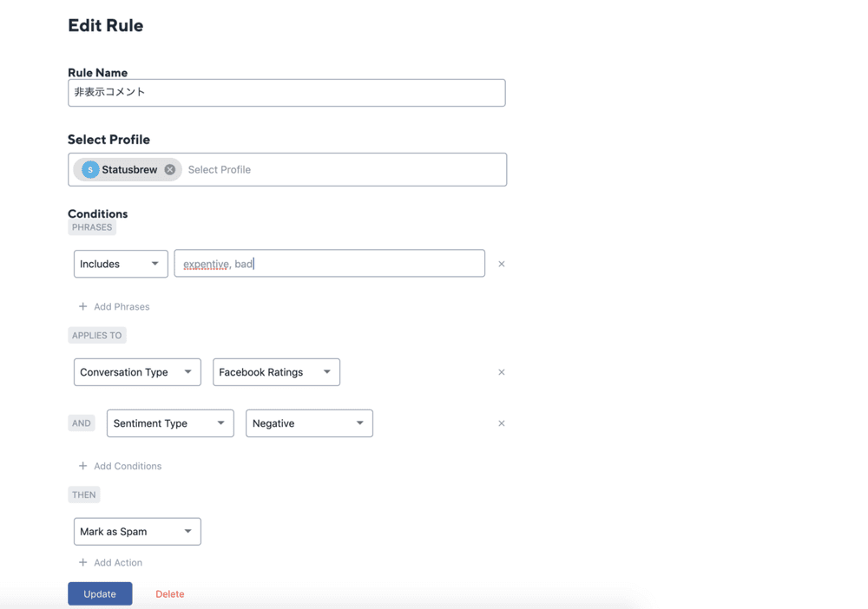Open the Includes dropdown
The image size is (868, 609).
[x=121, y=264]
